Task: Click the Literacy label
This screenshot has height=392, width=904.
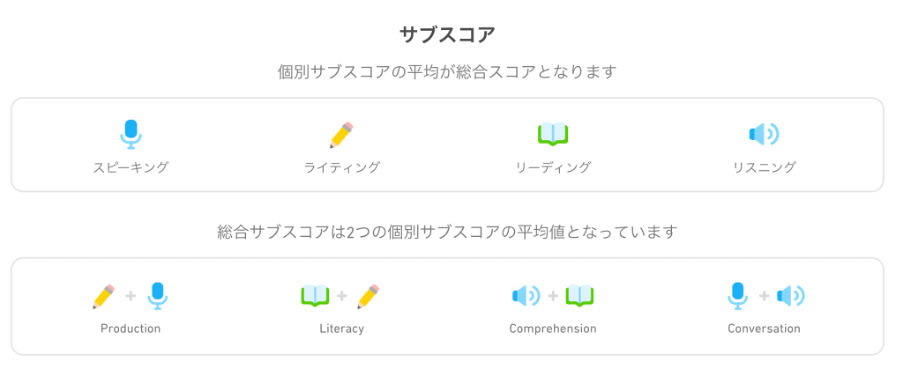Action: (341, 329)
